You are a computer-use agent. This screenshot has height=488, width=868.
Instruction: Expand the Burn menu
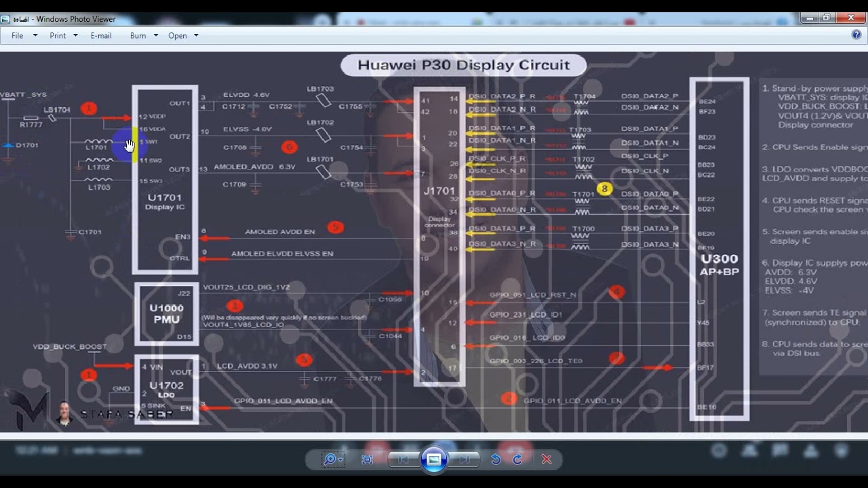[x=144, y=35]
